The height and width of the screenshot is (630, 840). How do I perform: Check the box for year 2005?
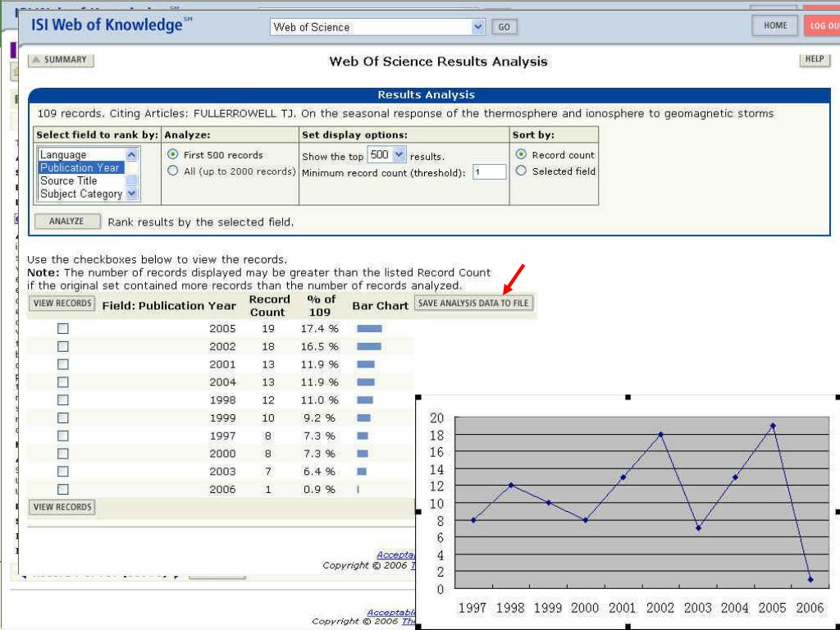tap(62, 328)
